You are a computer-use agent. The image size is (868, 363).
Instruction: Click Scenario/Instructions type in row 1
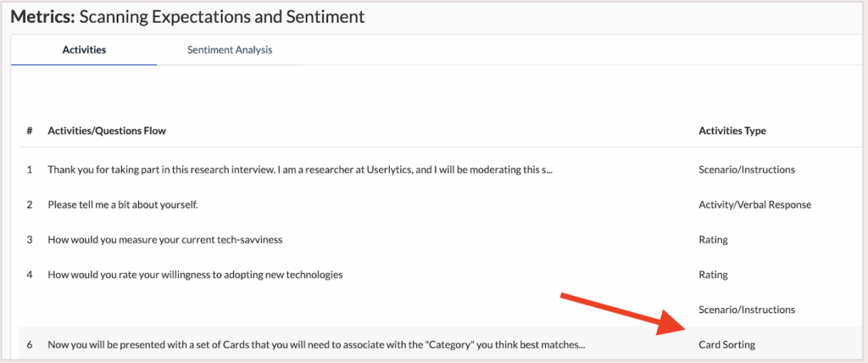746,170
